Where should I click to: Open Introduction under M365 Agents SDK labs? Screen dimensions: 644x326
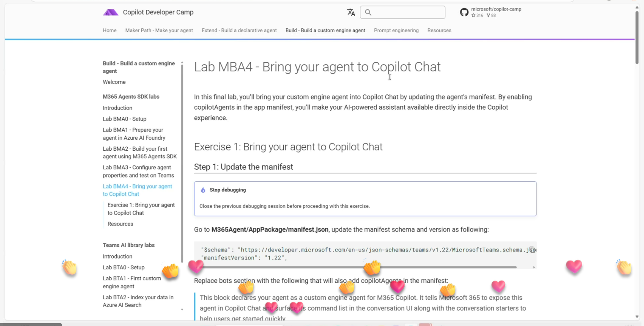118,108
